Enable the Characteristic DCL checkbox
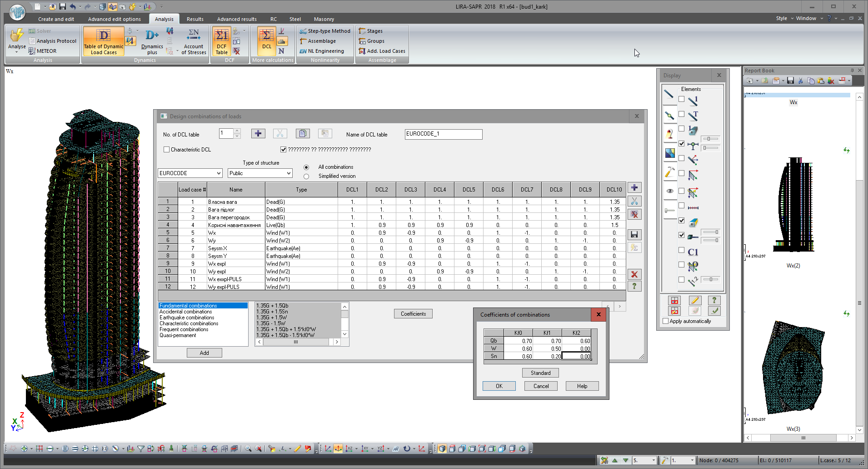868x469 pixels. [167, 150]
